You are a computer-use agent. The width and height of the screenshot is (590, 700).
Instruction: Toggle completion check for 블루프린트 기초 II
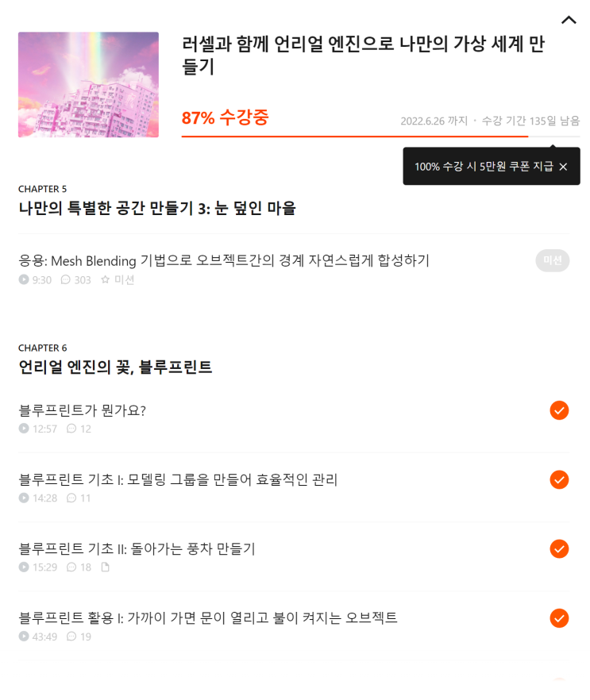coord(559,549)
